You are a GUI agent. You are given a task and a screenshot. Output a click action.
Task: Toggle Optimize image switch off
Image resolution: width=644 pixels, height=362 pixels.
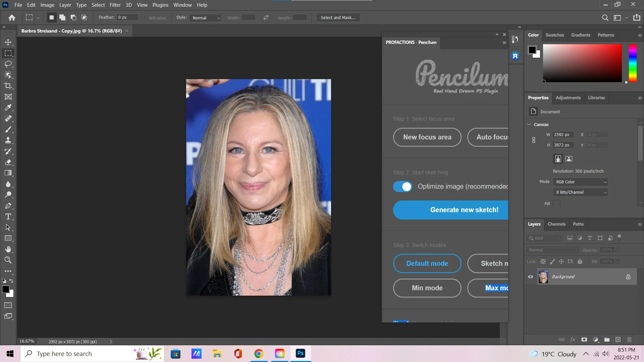[402, 187]
